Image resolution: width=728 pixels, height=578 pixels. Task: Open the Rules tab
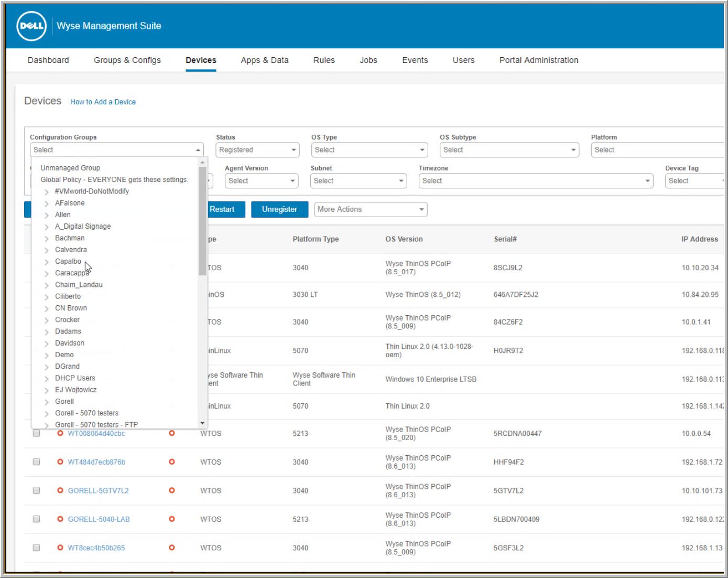pos(324,60)
